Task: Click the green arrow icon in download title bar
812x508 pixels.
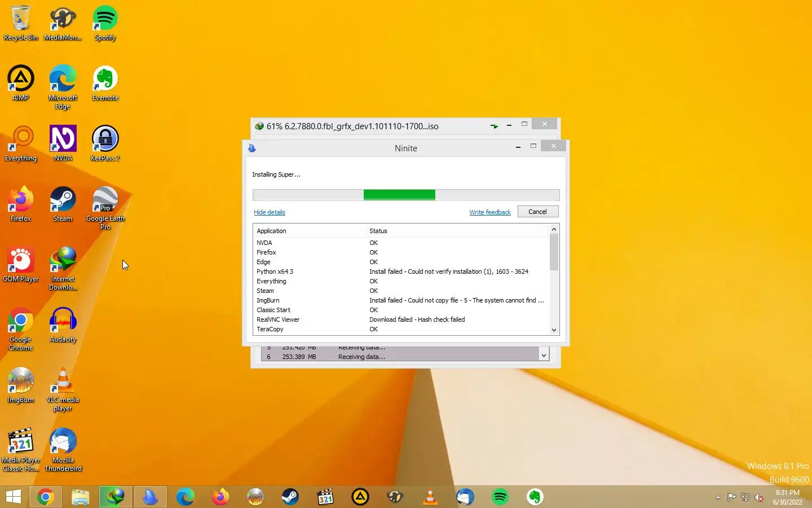Action: 495,126
